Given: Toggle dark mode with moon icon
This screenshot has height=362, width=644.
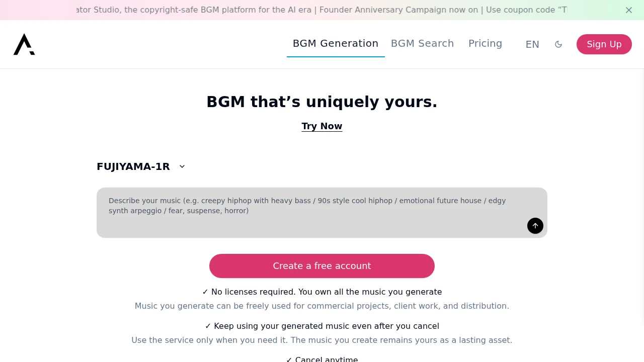Looking at the screenshot, I should [558, 44].
